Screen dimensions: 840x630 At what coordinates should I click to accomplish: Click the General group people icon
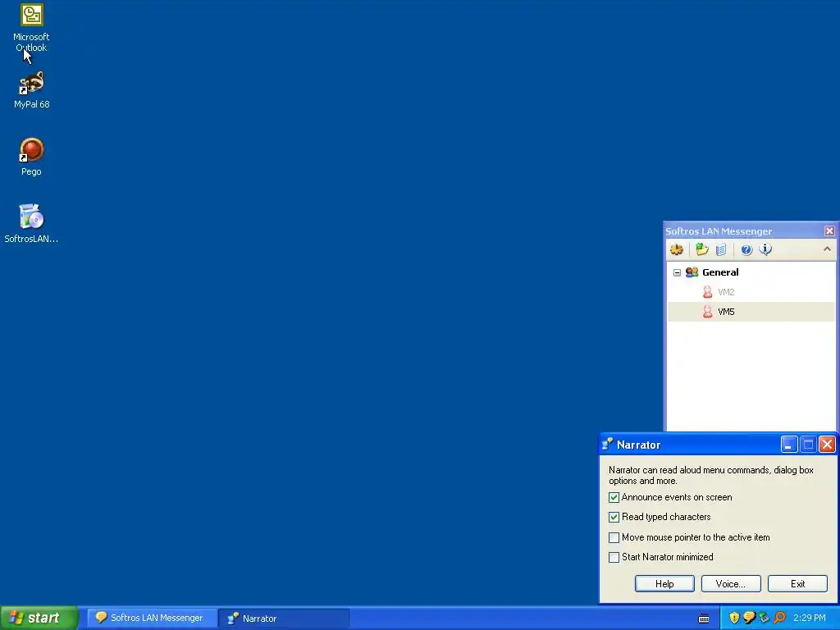pyautogui.click(x=692, y=272)
